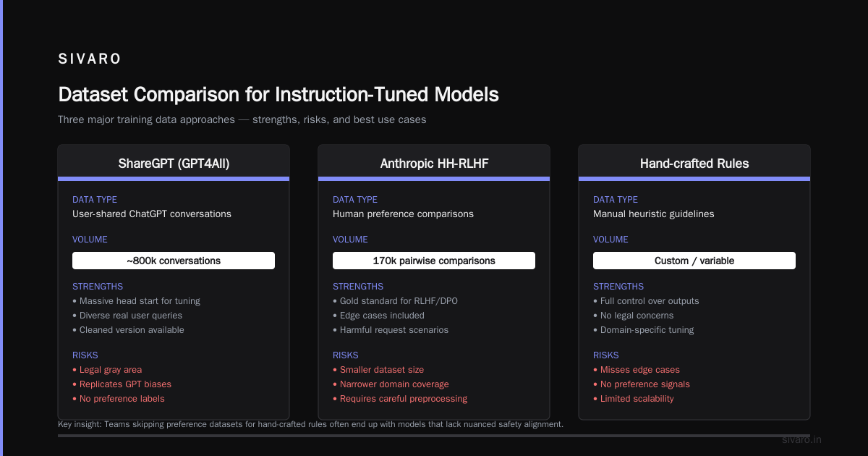
Task: Select the Anthropic HH-RLHF card header
Action: [434, 163]
